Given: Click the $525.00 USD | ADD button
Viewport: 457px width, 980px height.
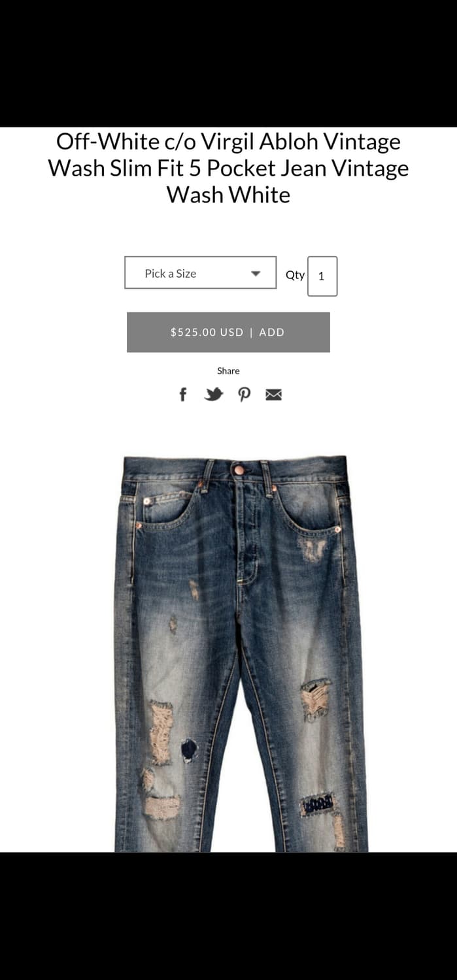Looking at the screenshot, I should (x=228, y=332).
